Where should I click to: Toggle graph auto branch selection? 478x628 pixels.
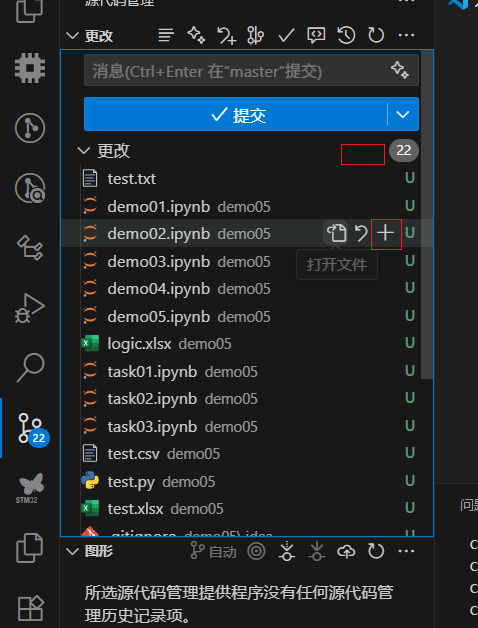pyautogui.click(x=213, y=552)
